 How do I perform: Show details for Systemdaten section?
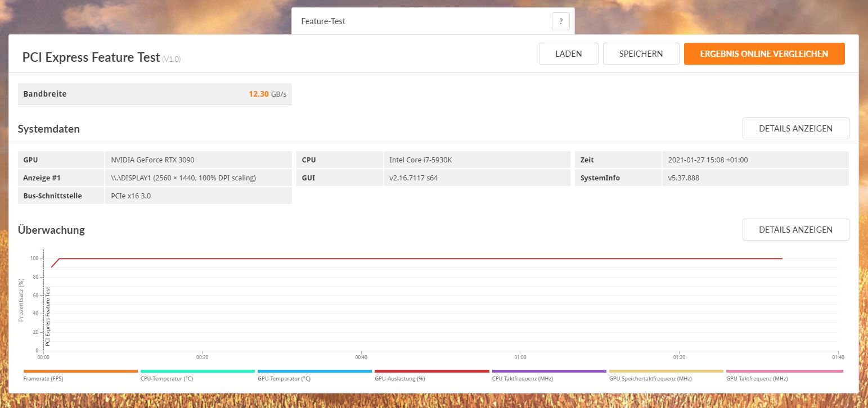795,128
